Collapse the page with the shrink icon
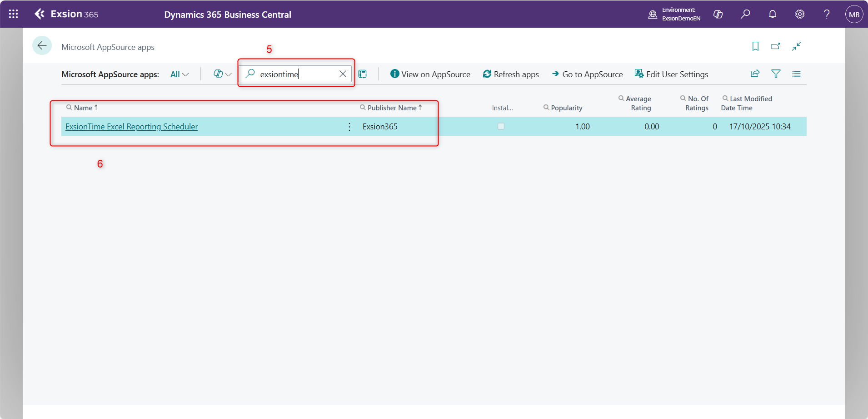Screen dimensions: 868x419 (x=796, y=46)
